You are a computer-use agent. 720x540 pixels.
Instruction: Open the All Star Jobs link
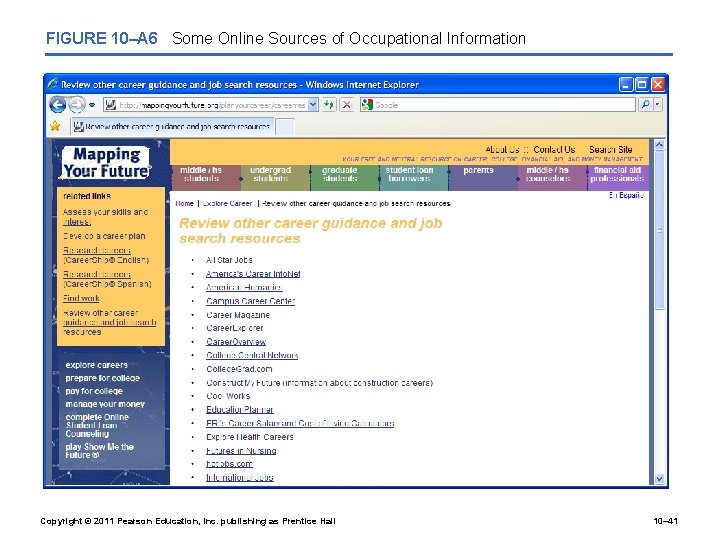229,260
